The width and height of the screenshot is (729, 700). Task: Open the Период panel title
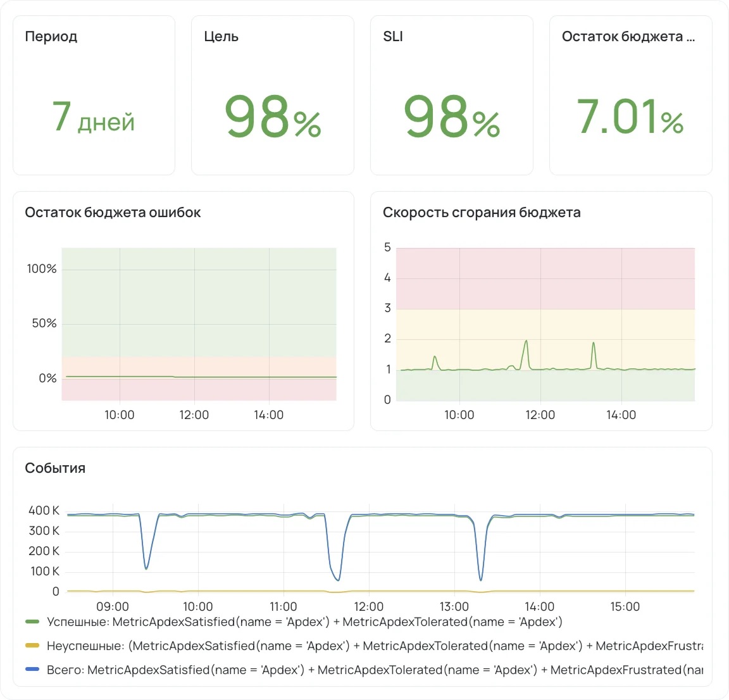click(51, 37)
